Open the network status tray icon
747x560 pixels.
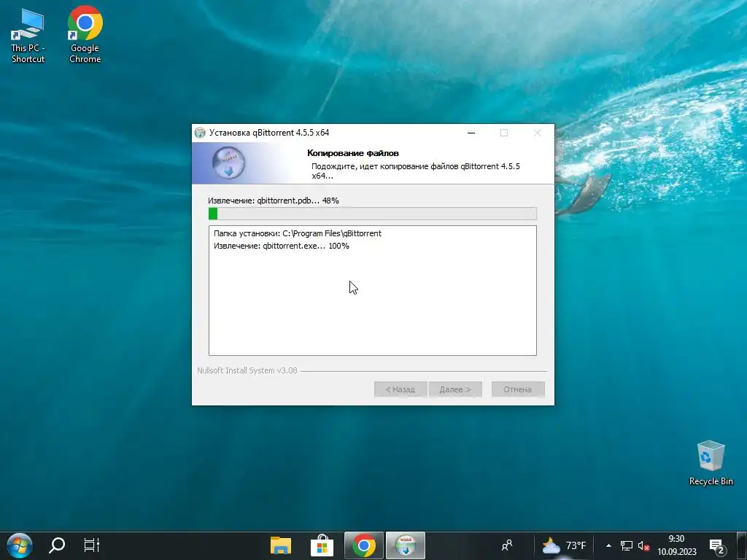click(626, 545)
